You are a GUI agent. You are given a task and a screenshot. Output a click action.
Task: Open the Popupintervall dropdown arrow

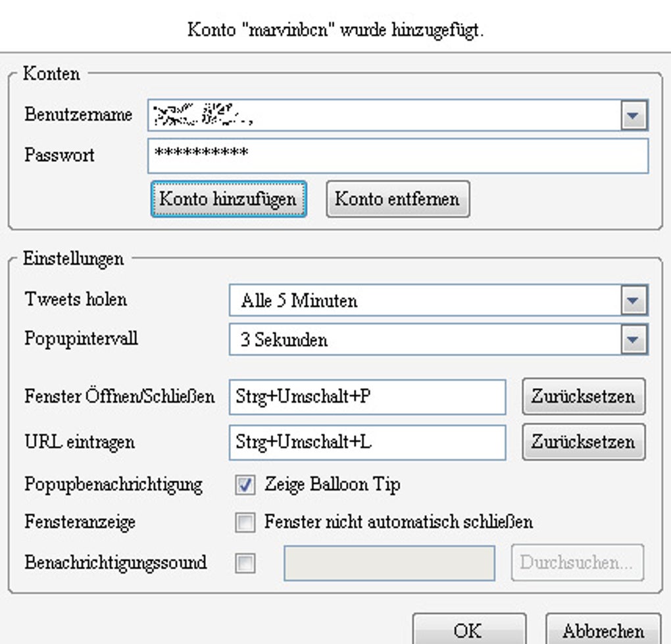click(633, 340)
